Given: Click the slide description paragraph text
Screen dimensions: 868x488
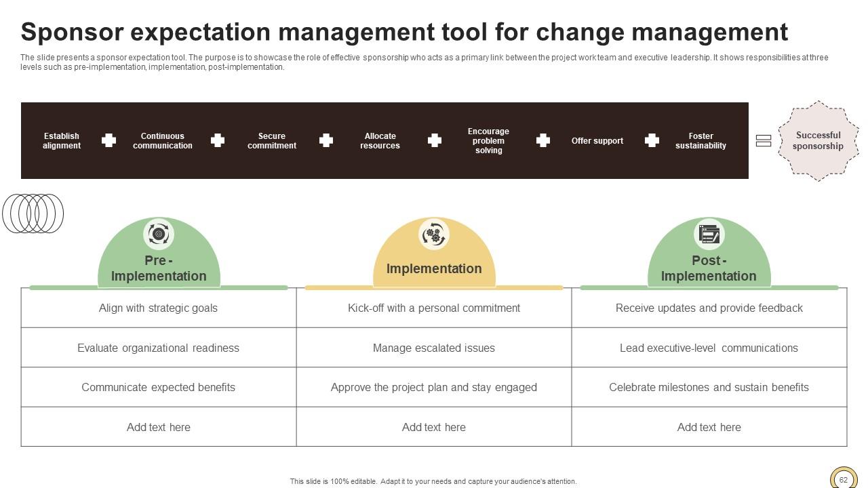Looking at the screenshot, I should [425, 62].
